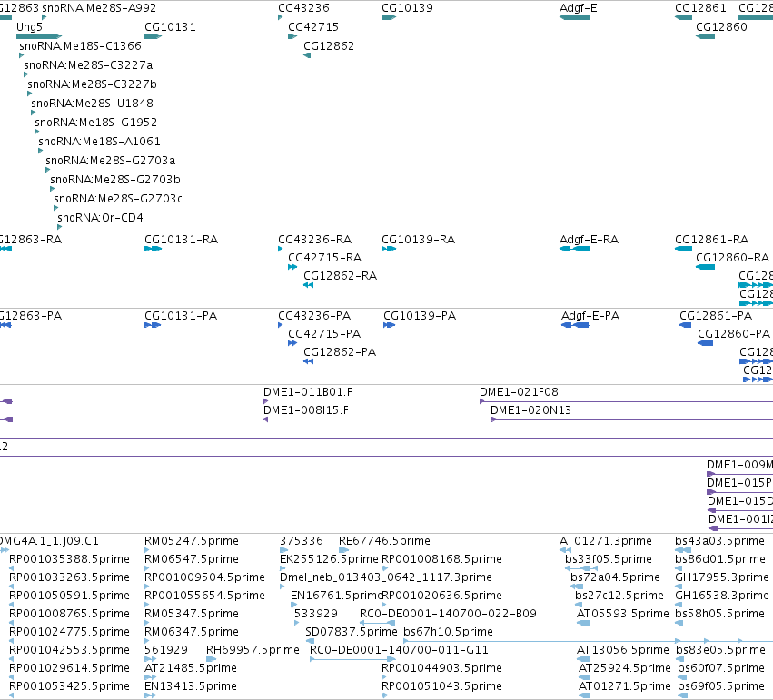Select the RC0-DE0001-140700-011-G11 EST
The width and height of the screenshot is (773, 700).
353,659
